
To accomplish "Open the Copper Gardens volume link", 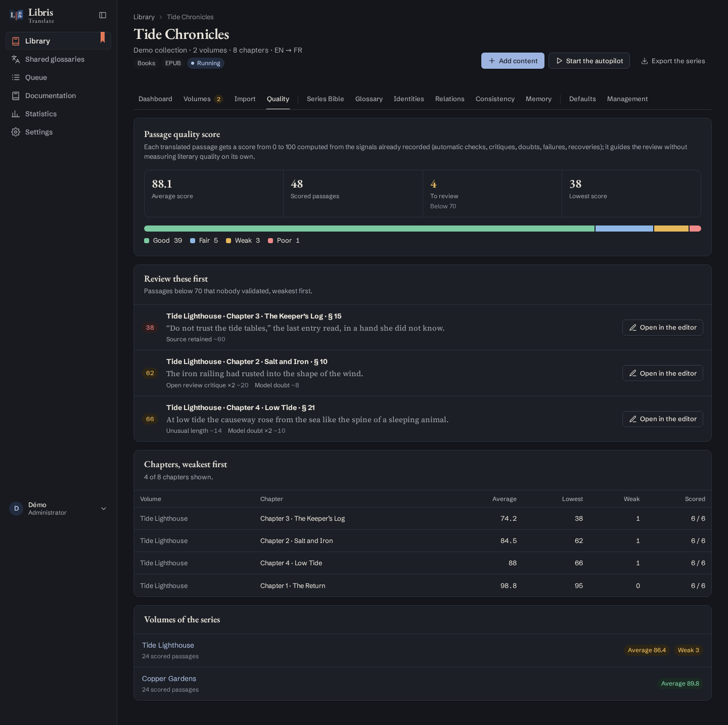I will pyautogui.click(x=169, y=678).
